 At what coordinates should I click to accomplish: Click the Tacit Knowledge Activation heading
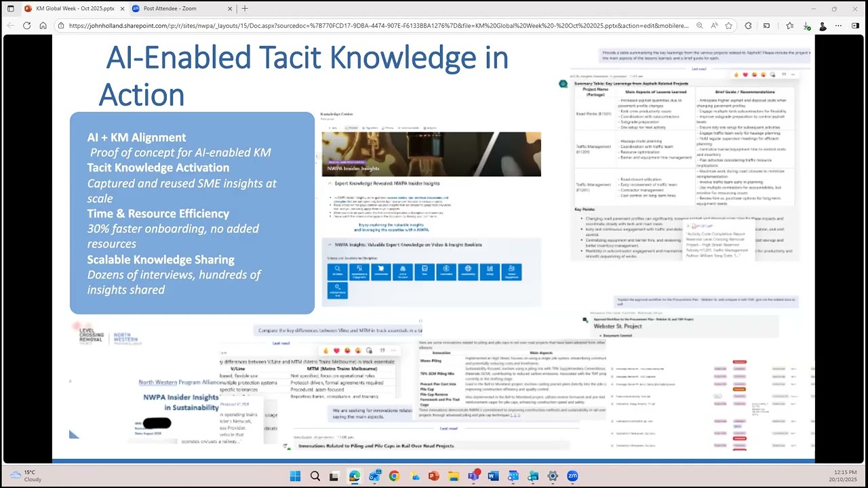click(158, 167)
